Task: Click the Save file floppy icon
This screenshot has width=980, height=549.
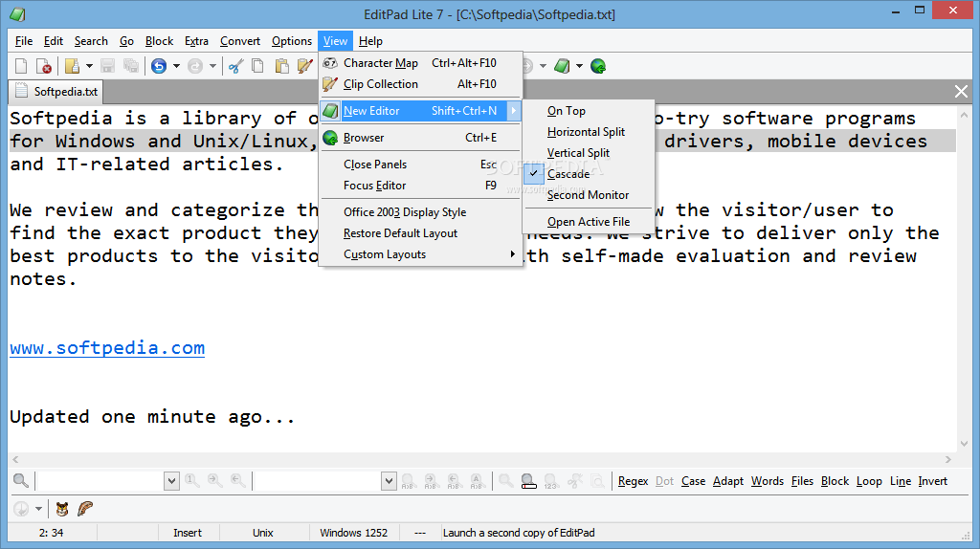Action: coord(107,66)
